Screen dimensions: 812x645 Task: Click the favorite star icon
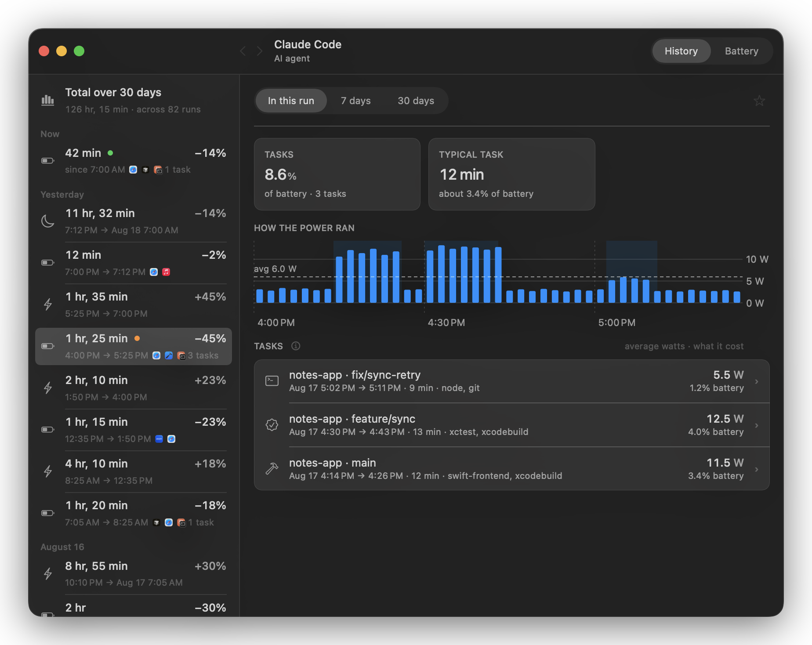(759, 101)
